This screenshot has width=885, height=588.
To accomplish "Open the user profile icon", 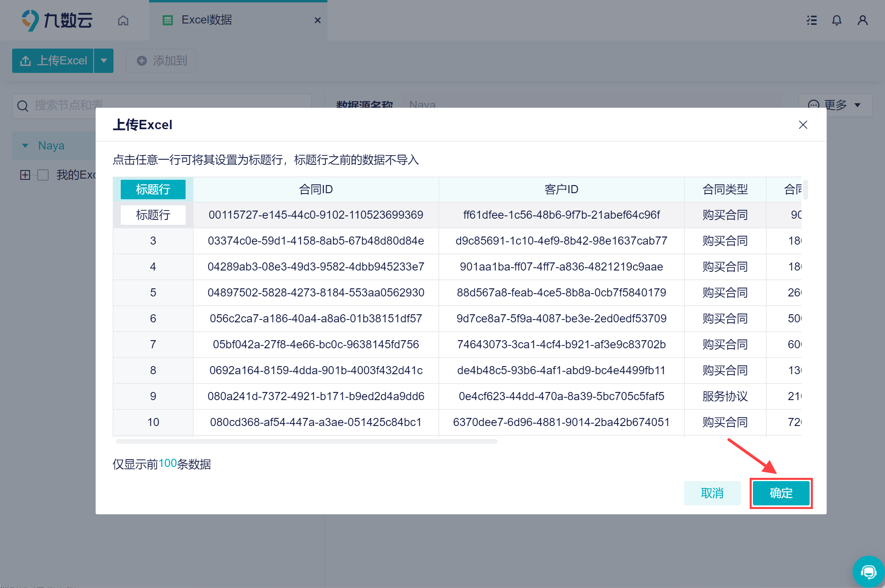I will point(862,20).
